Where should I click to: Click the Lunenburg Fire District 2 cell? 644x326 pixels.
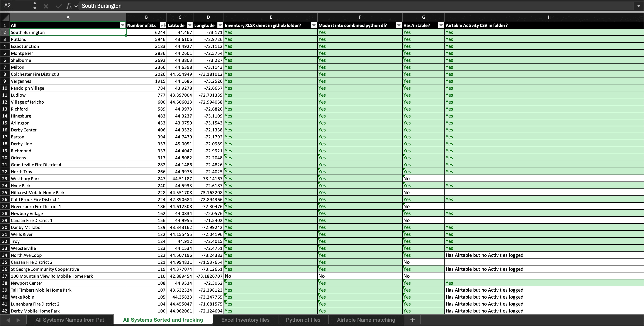coord(68,304)
